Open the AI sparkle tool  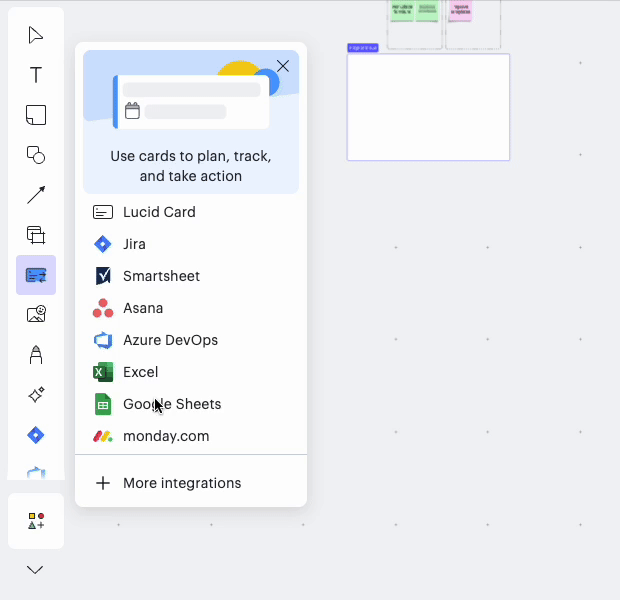36,394
